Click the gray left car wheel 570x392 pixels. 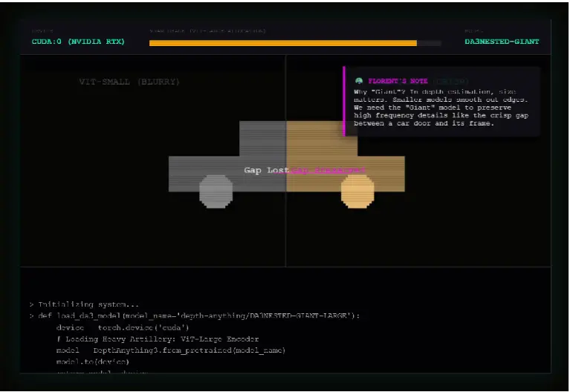[216, 191]
